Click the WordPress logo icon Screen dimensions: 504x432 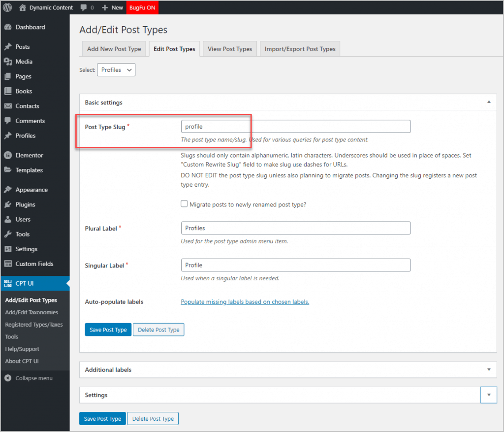coord(7,7)
